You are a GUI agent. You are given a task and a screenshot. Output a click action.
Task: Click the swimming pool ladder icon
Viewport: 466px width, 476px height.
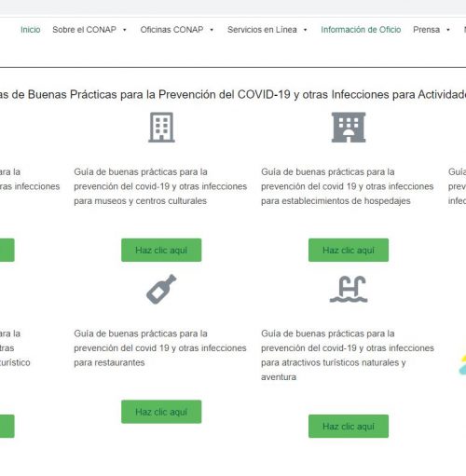349,289
